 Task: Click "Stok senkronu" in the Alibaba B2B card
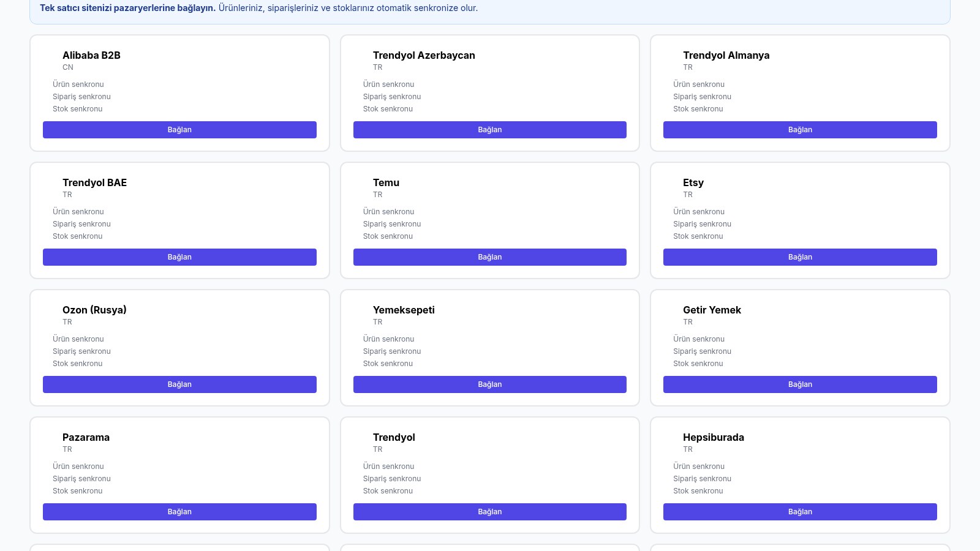coord(78,109)
